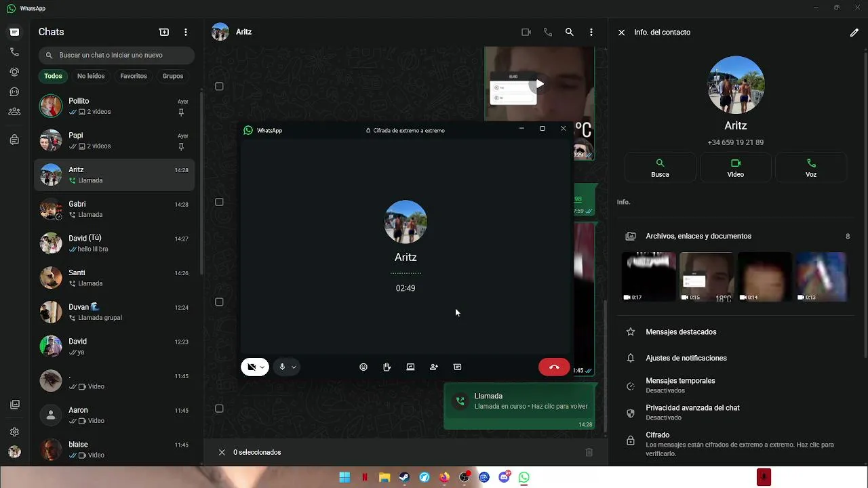Select the Favoritos filter tab

[x=134, y=76]
